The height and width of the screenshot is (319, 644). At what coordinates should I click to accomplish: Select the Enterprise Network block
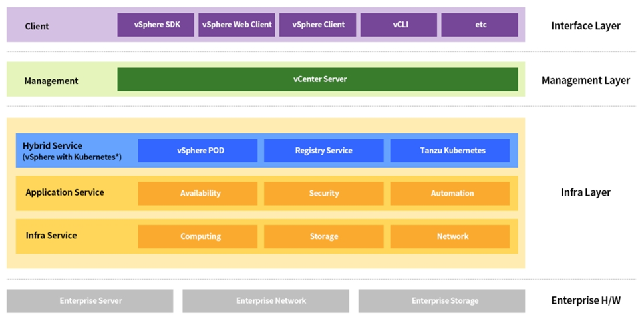click(265, 301)
